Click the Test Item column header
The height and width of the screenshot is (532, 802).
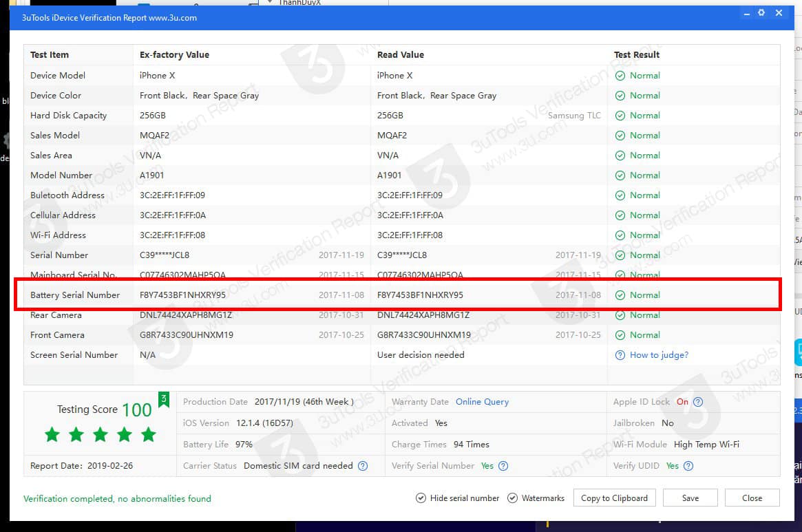50,55
